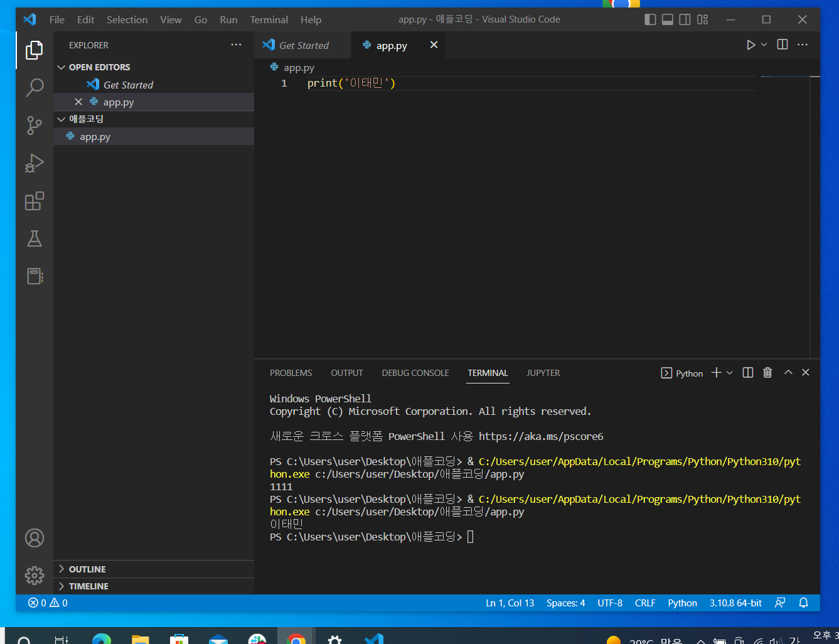Show errors and warnings in status bar
The width and height of the screenshot is (839, 644).
[x=48, y=603]
